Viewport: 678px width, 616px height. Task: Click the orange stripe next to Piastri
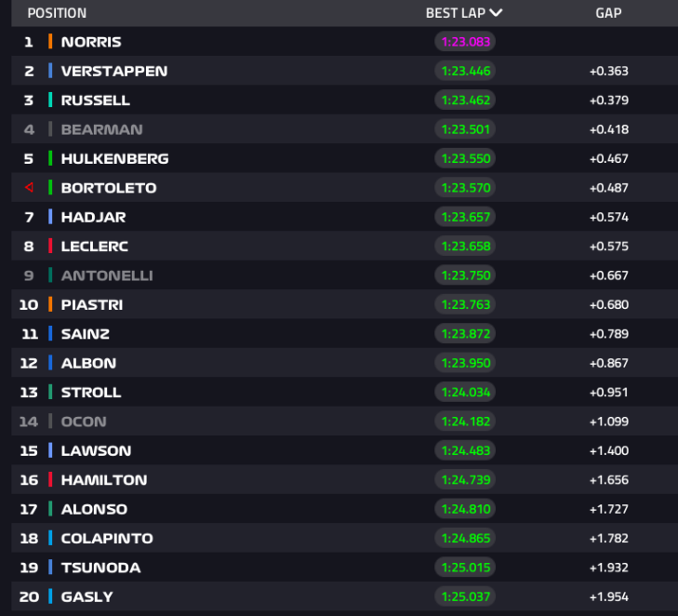point(50,304)
